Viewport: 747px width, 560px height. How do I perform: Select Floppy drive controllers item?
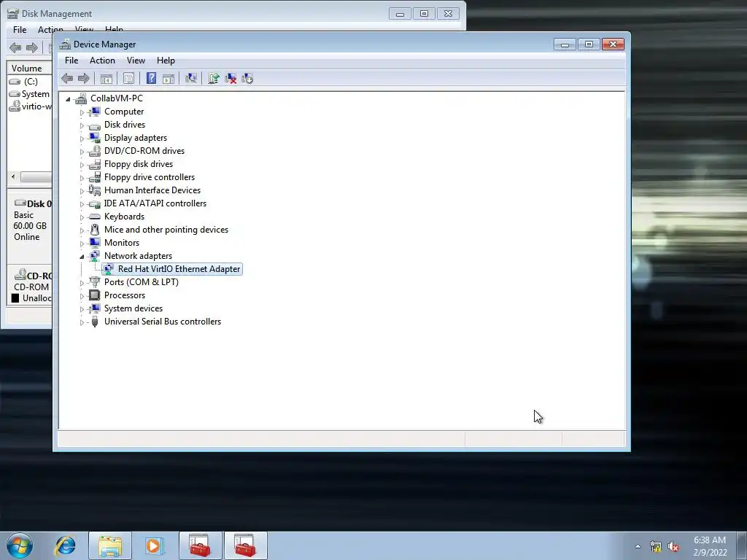tap(150, 177)
